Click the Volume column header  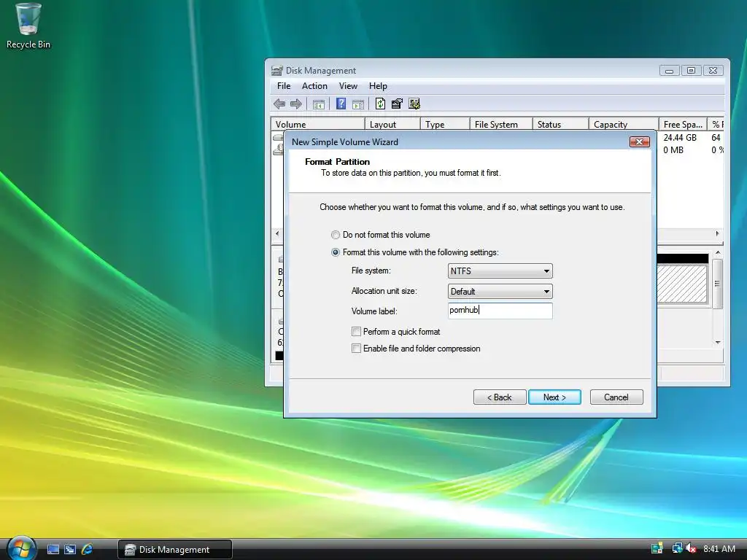(x=318, y=124)
